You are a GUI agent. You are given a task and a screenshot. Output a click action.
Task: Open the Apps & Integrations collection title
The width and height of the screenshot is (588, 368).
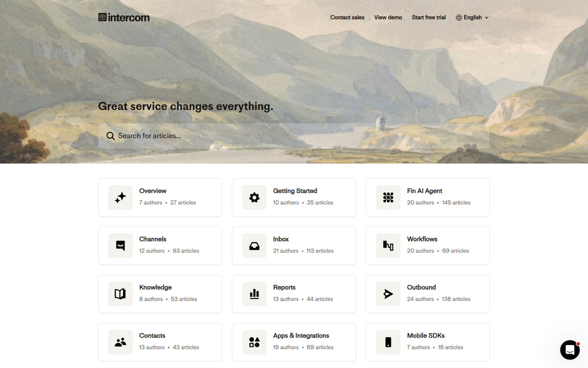(x=301, y=336)
